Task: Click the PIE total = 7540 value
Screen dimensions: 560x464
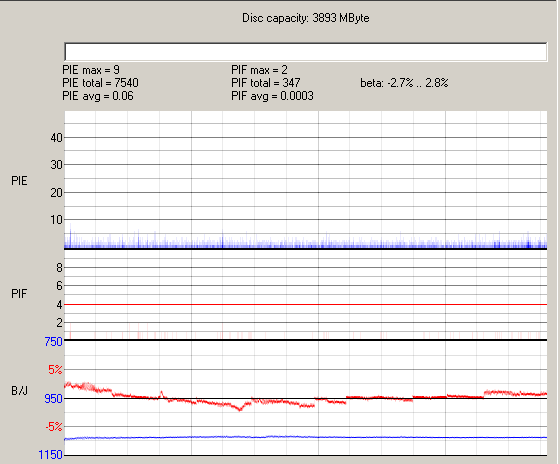Action: click(100, 83)
